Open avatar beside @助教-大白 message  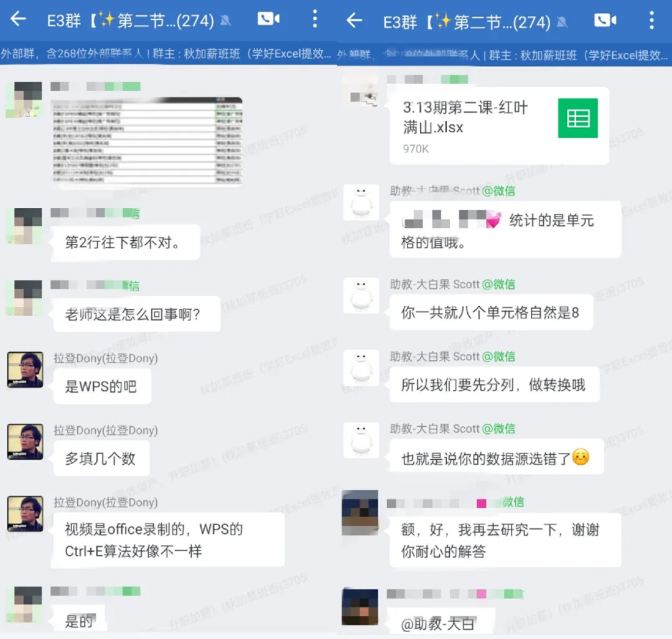point(360,607)
